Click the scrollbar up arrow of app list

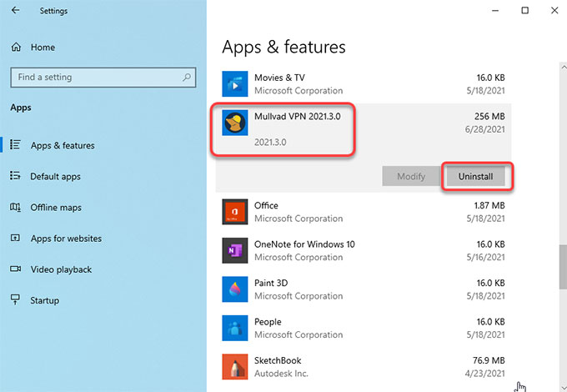point(564,68)
